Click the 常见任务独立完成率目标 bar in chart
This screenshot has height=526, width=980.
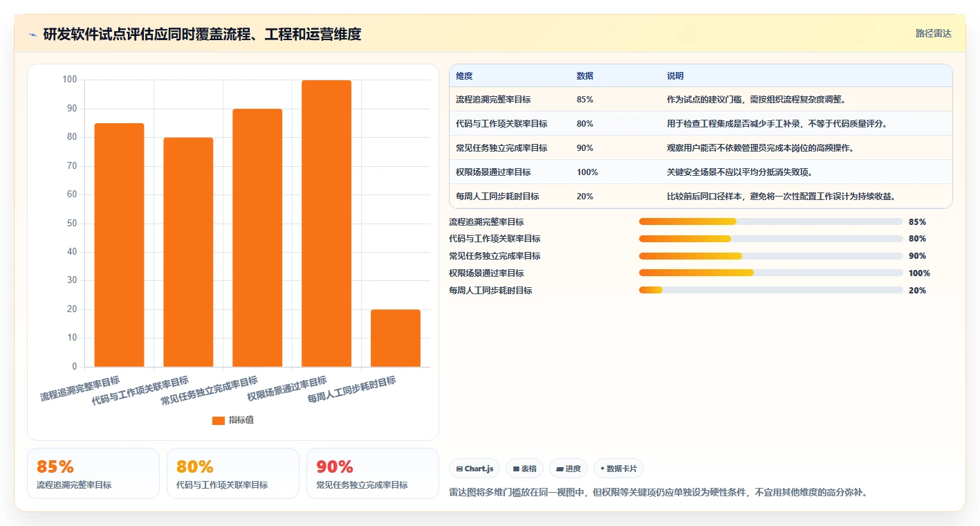coord(257,237)
